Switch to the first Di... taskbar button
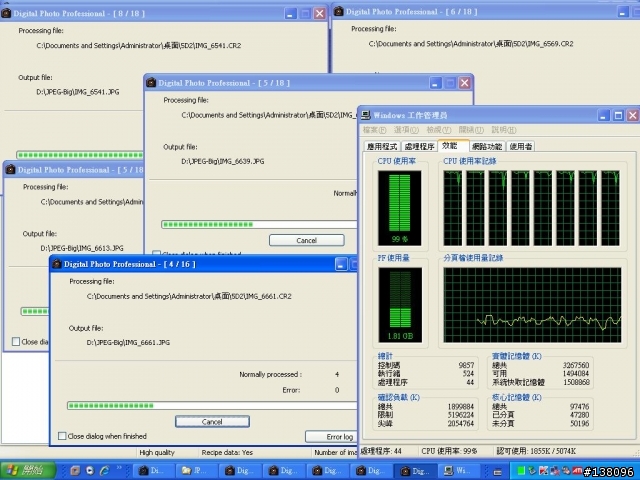The image size is (640, 480). (153, 471)
